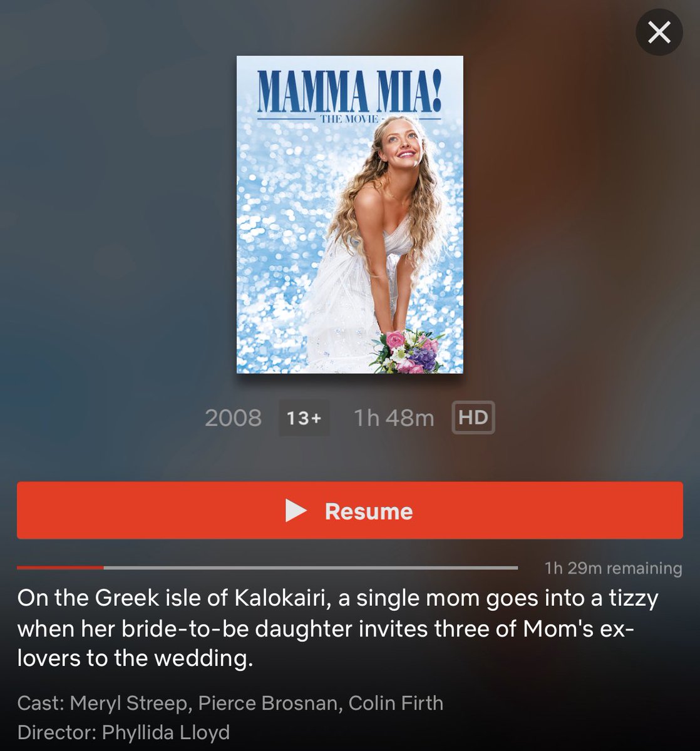Open the Mamma Mia! poster thumbnail
Viewport: 700px width, 751px height.
pos(350,215)
